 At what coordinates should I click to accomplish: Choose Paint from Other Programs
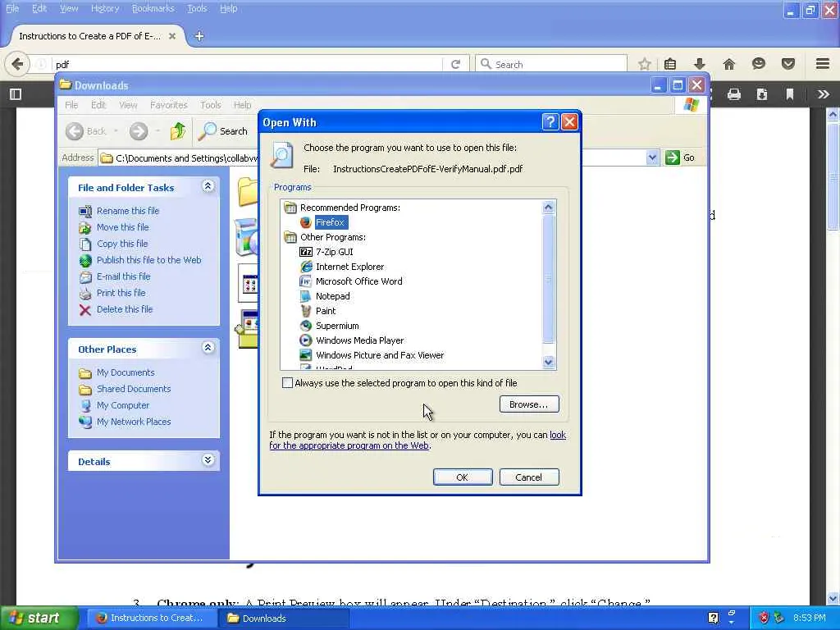(x=325, y=311)
